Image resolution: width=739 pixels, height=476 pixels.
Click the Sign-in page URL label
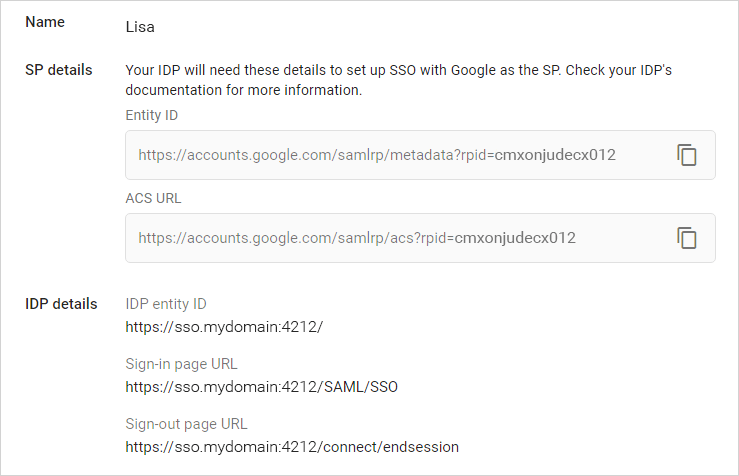[181, 364]
